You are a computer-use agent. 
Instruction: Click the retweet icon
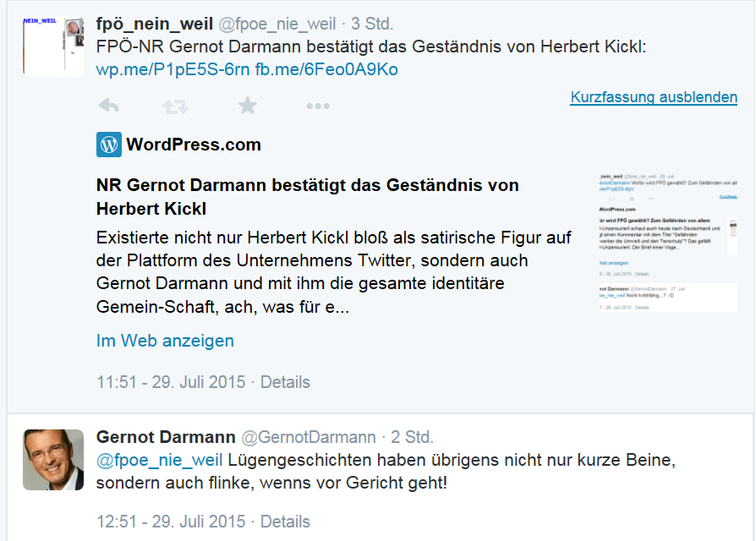click(176, 106)
